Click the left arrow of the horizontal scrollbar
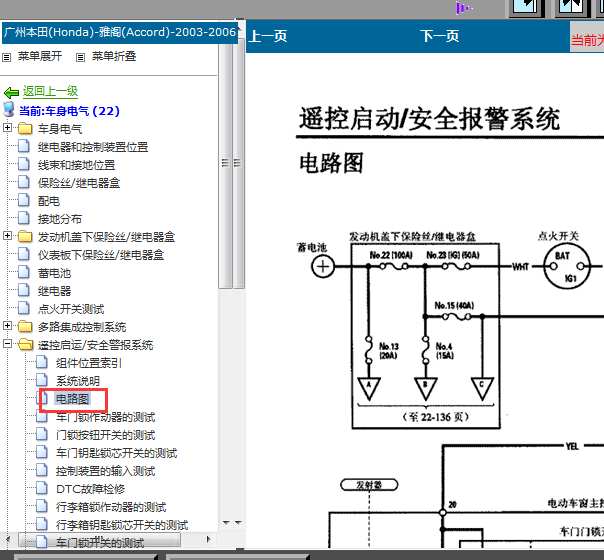Image resolution: width=604 pixels, height=560 pixels. tap(8, 540)
